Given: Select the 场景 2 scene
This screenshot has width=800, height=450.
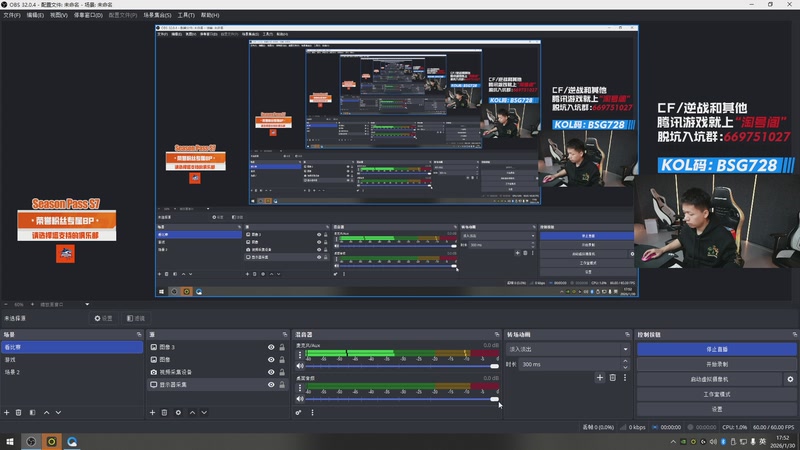Looking at the screenshot, I should [72, 372].
